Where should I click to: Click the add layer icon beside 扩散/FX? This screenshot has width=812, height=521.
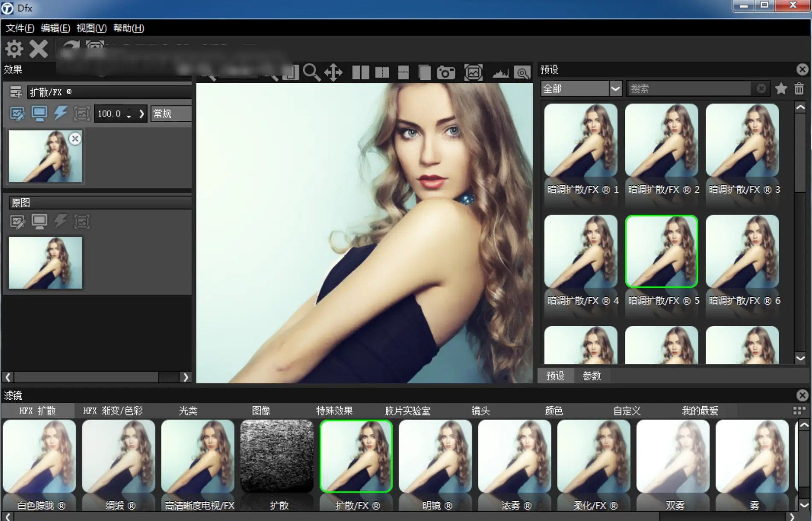[16, 92]
